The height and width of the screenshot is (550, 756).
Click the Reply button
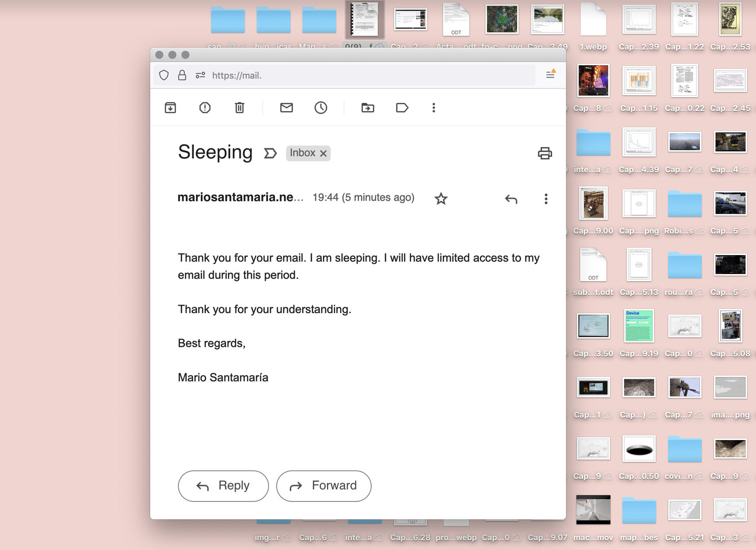coord(223,486)
